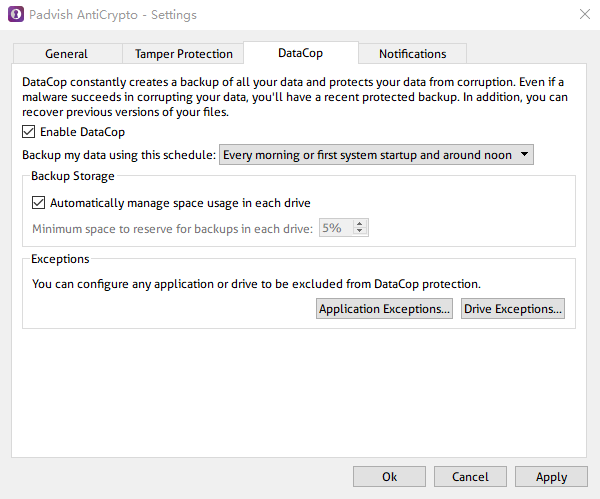Click the 'Exceptions' group label

[x=60, y=259]
